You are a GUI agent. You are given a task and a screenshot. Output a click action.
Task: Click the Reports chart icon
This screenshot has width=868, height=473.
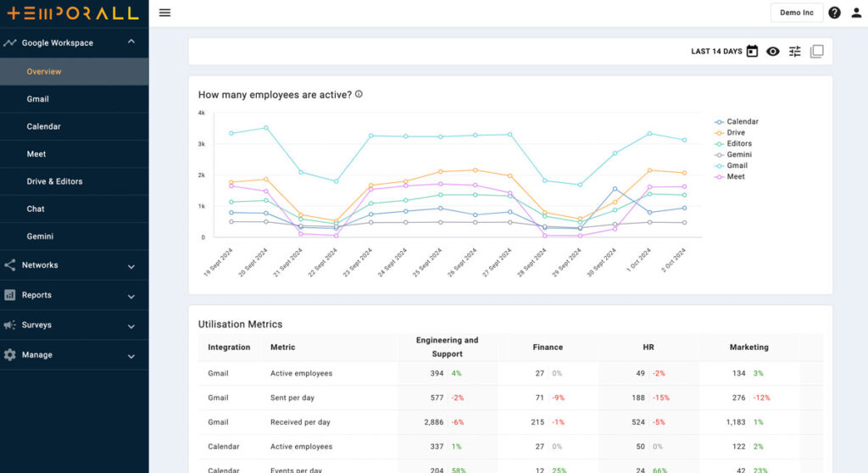point(10,295)
